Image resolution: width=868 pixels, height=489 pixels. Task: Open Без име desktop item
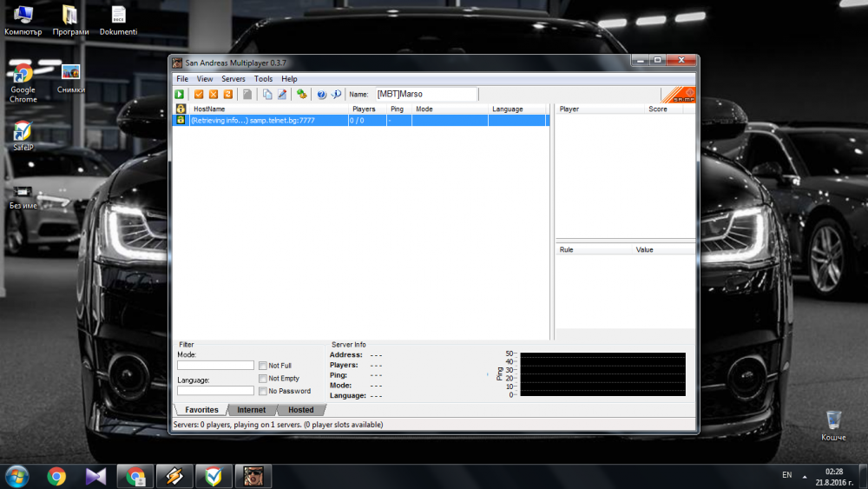coord(23,197)
